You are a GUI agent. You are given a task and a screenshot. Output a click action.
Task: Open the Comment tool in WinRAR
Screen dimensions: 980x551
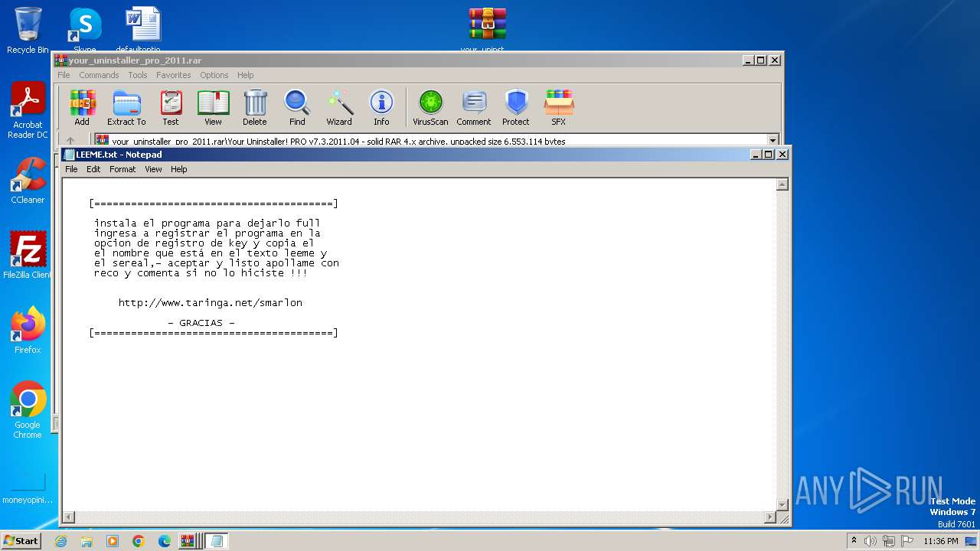pos(474,108)
